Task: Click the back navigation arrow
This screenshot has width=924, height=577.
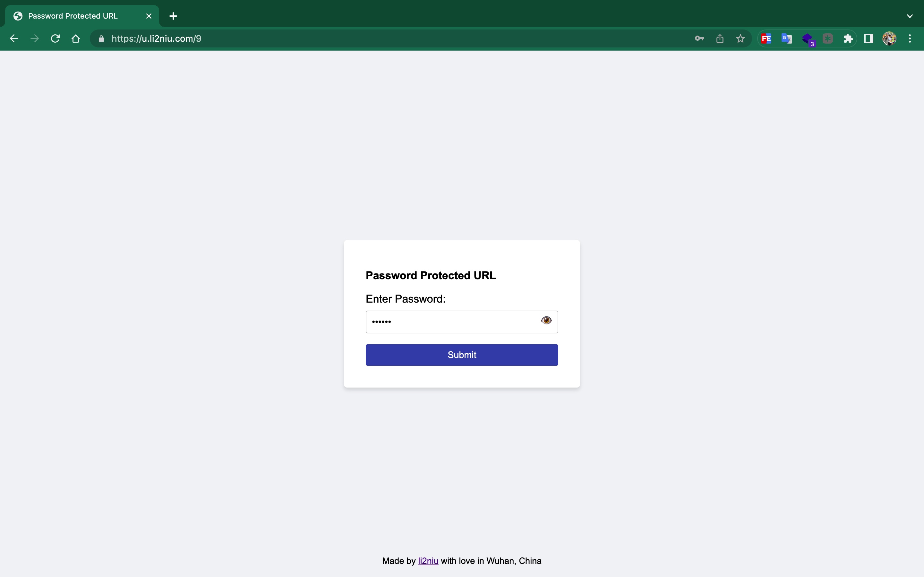Action: pyautogui.click(x=15, y=38)
